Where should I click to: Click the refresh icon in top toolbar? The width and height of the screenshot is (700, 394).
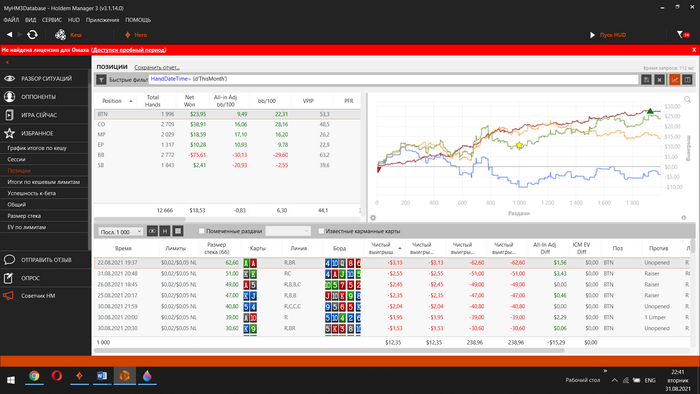(32, 34)
